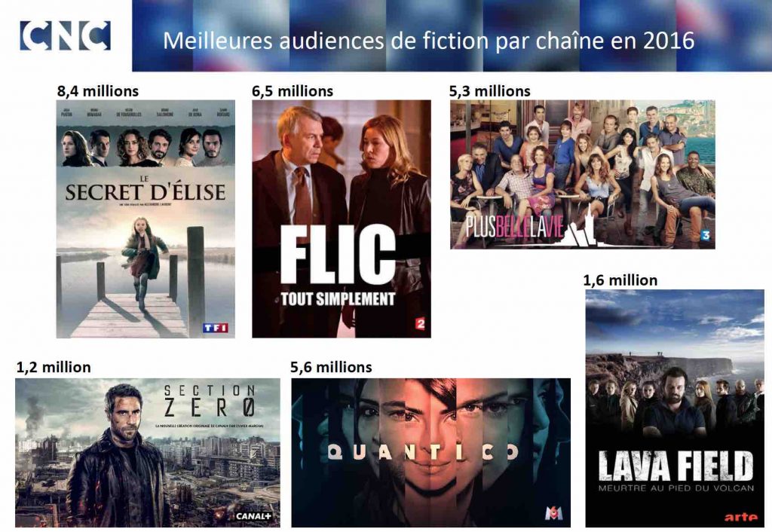
Task: Click the slide title about 2016 audiences
Action: point(428,41)
